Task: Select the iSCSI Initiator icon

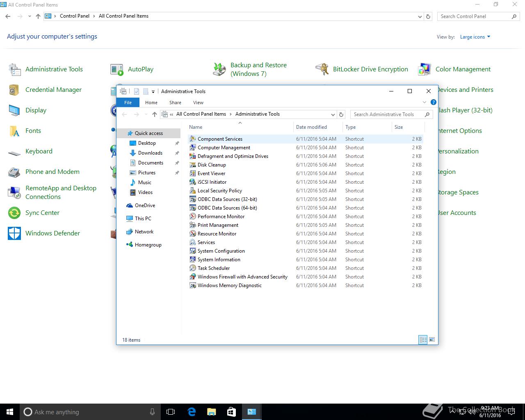Action: point(192,182)
